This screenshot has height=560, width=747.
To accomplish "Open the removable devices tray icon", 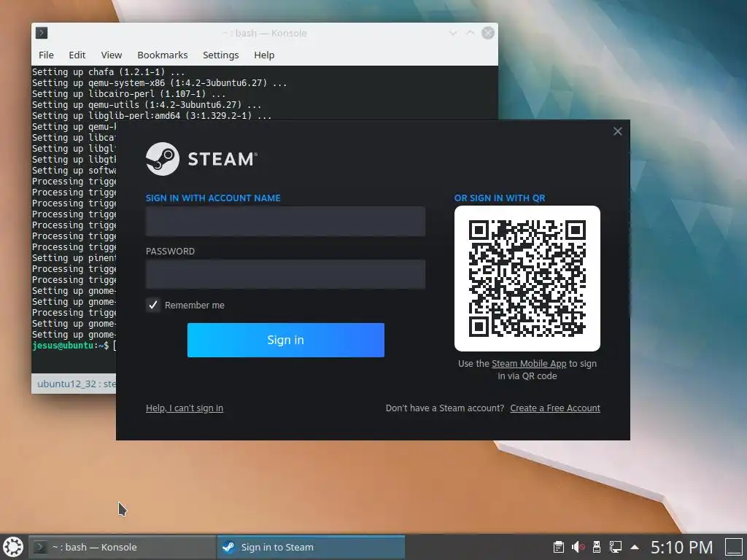I will pyautogui.click(x=596, y=547).
